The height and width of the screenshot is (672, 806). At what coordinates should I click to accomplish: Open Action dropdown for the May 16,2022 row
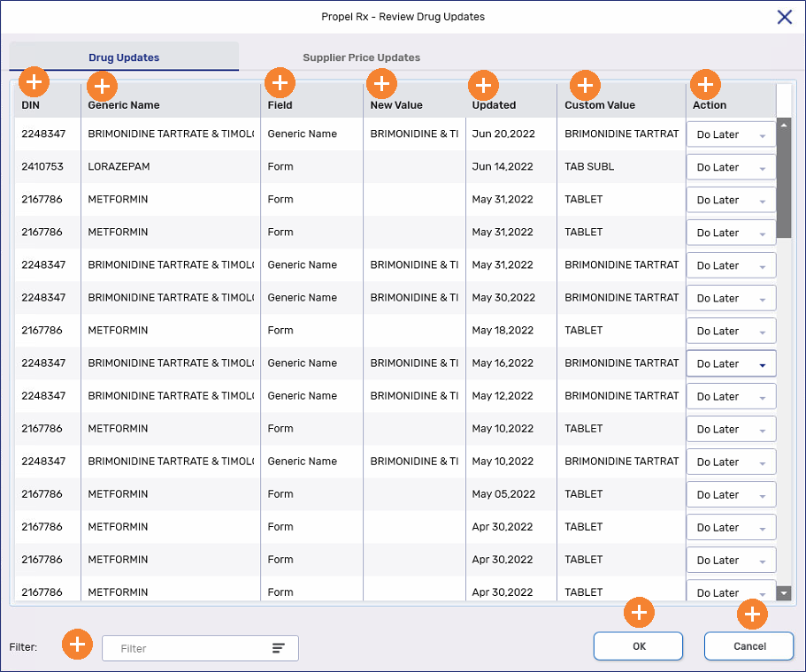[731, 363]
